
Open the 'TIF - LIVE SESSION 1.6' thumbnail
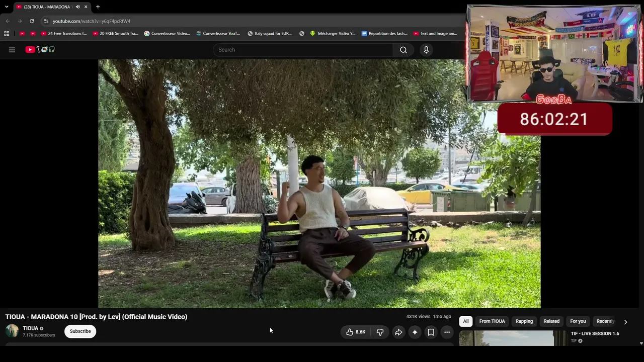pyautogui.click(x=513, y=338)
